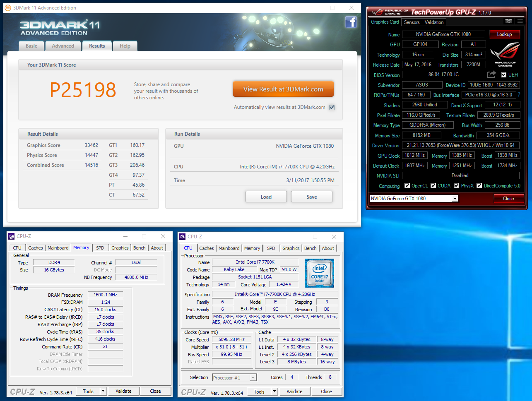Switch to the Basic tab in 3DMark 11
The height and width of the screenshot is (401, 532).
(x=31, y=46)
